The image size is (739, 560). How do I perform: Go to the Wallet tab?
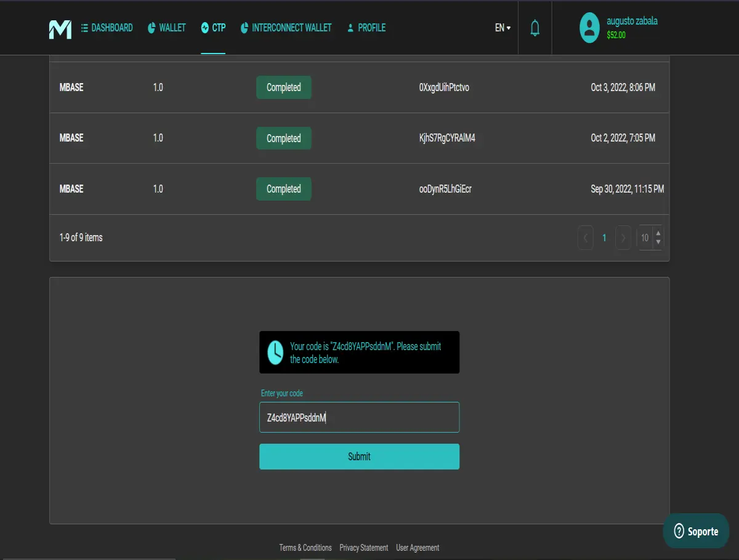coord(167,28)
